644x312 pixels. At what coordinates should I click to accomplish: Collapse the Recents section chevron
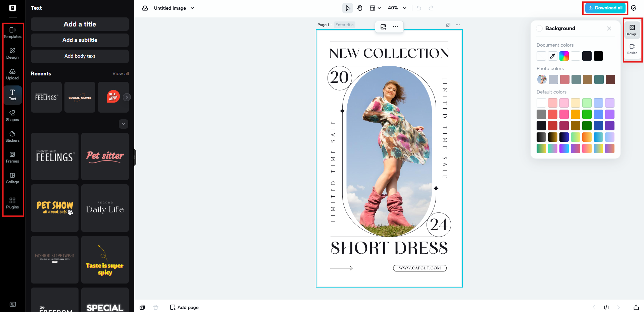click(123, 124)
